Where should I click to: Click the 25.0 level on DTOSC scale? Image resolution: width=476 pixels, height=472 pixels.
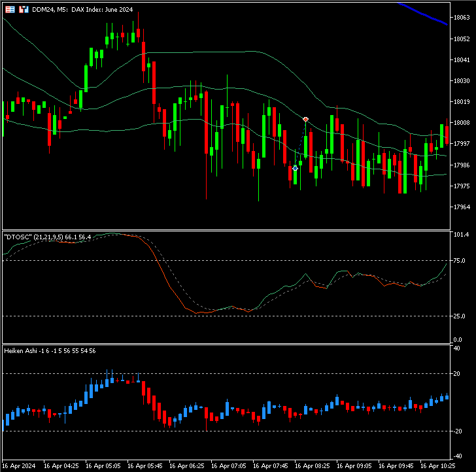[459, 316]
